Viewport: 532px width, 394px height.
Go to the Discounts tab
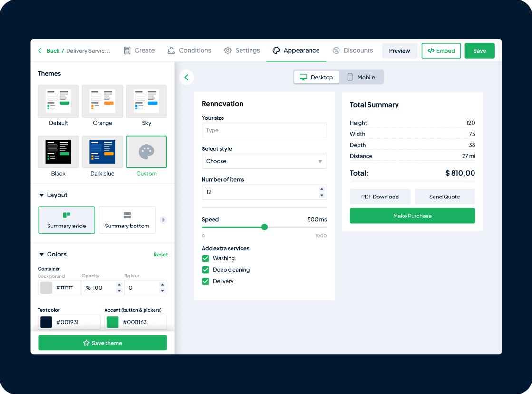point(352,50)
